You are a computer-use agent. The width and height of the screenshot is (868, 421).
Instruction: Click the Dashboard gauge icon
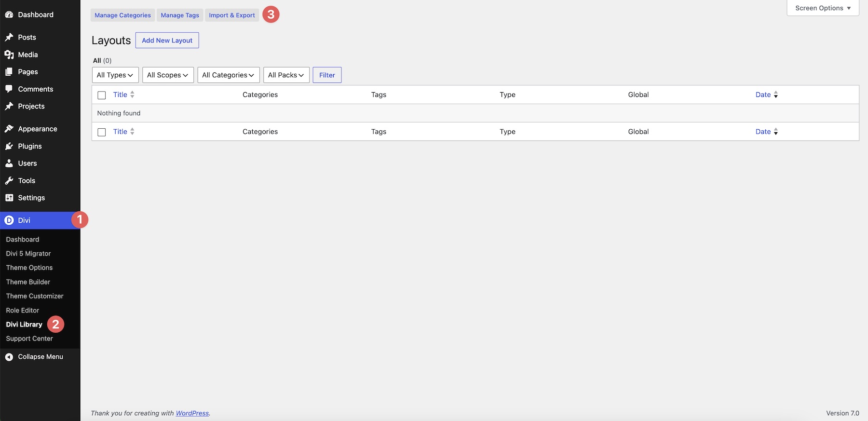[x=9, y=14]
